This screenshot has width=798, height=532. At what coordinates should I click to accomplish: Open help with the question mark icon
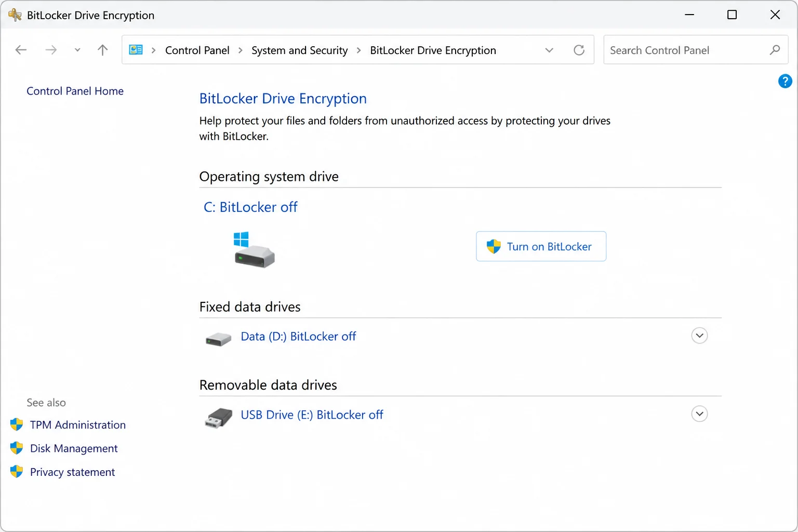(x=785, y=81)
